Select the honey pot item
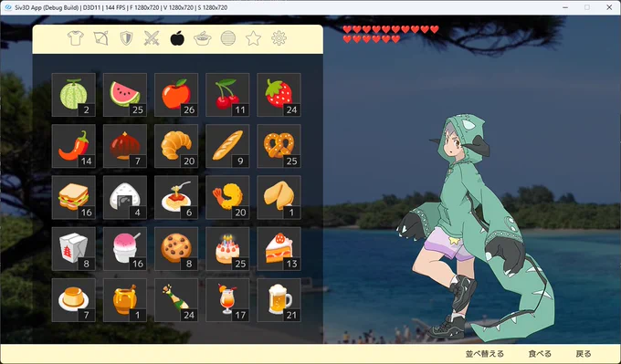 pos(125,300)
